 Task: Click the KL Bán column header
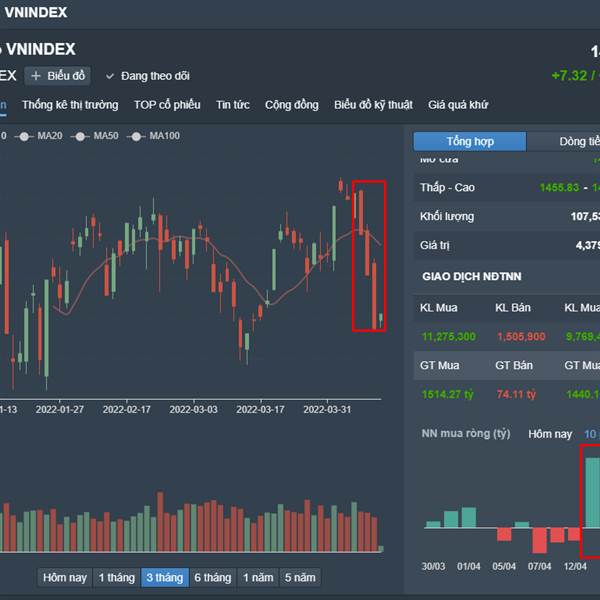pyautogui.click(x=513, y=308)
